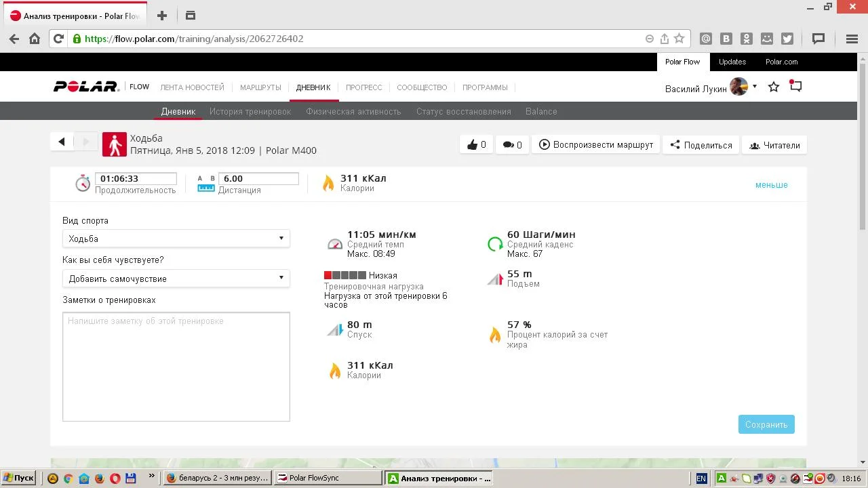Screen dimensions: 868x488
Task: Open the Василий Лукин profile menu arrow
Action: (755, 87)
